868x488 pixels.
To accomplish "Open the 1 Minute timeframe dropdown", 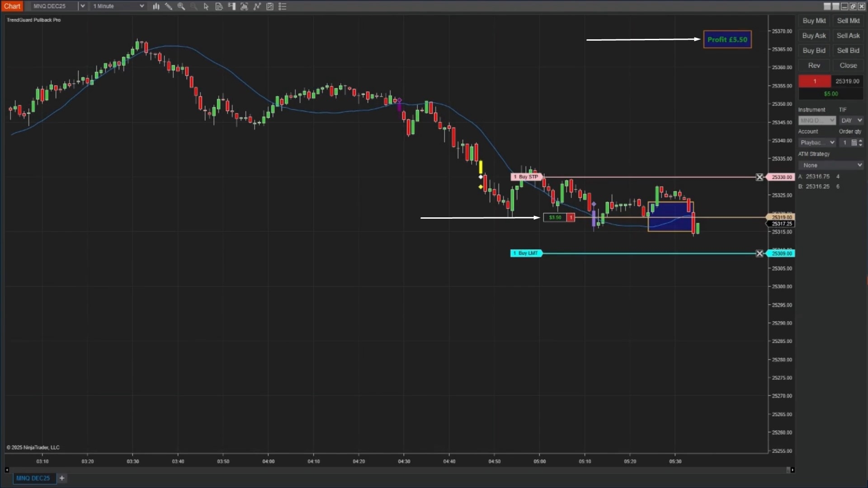I will tap(142, 6).
